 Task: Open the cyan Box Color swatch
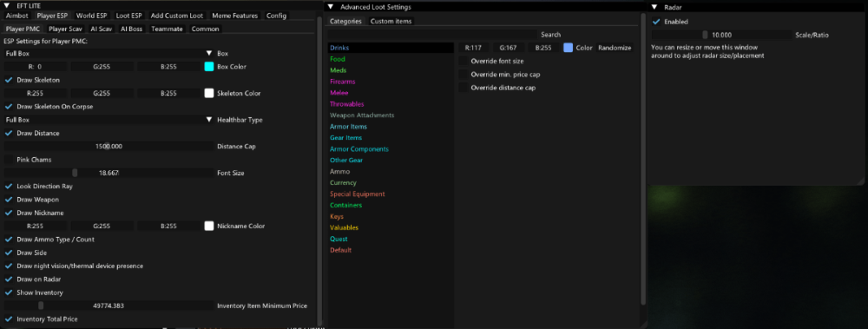(208, 67)
